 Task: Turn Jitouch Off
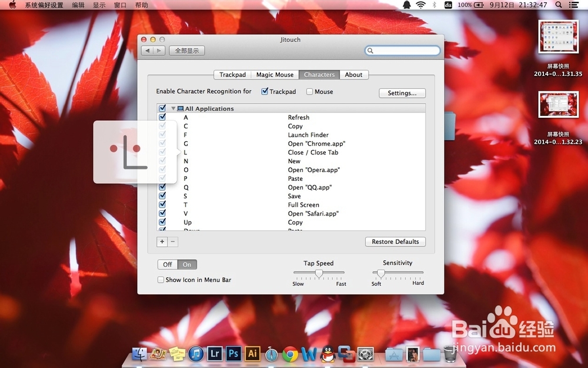pos(167,264)
